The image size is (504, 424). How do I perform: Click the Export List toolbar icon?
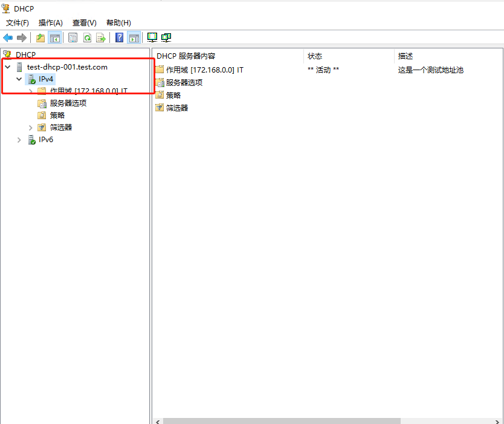[101, 38]
